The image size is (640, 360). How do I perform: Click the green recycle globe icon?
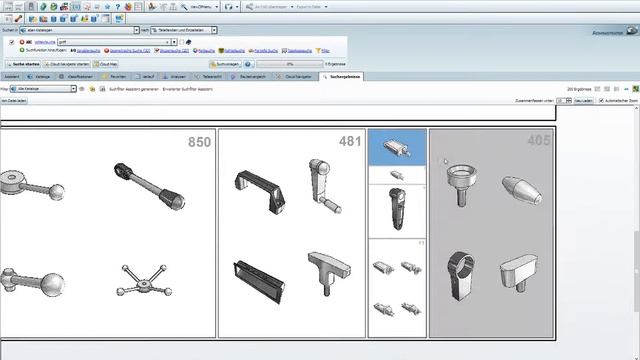tap(54, 7)
